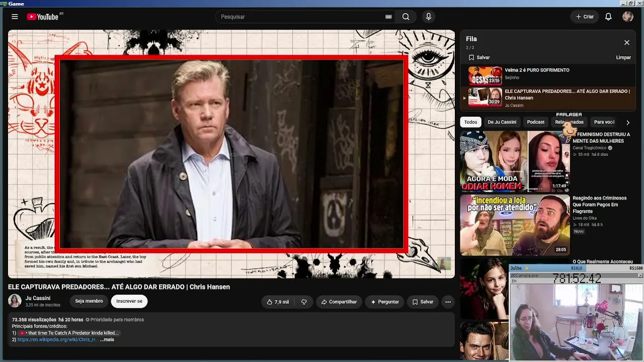Click the magnifying glass search button
The width and height of the screenshot is (644, 362).
(x=406, y=17)
